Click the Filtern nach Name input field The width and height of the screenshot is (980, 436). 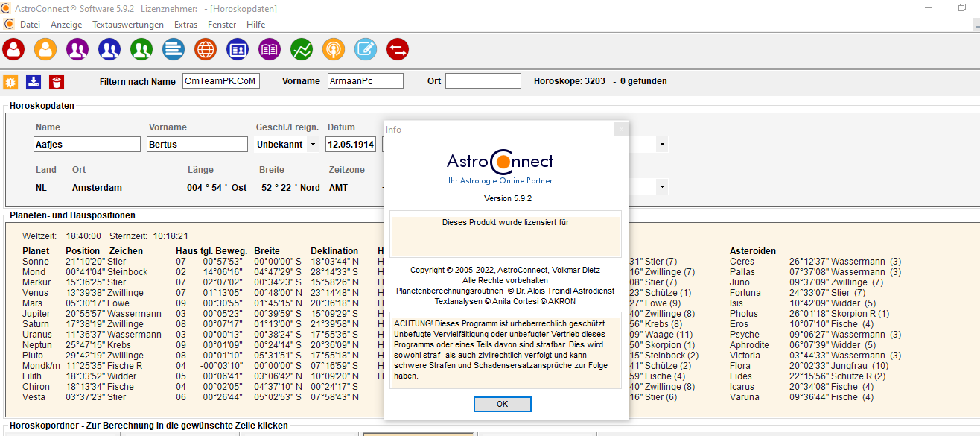221,80
